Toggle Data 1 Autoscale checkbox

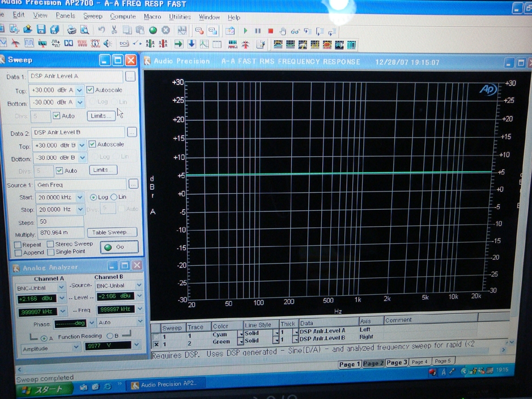[x=90, y=90]
